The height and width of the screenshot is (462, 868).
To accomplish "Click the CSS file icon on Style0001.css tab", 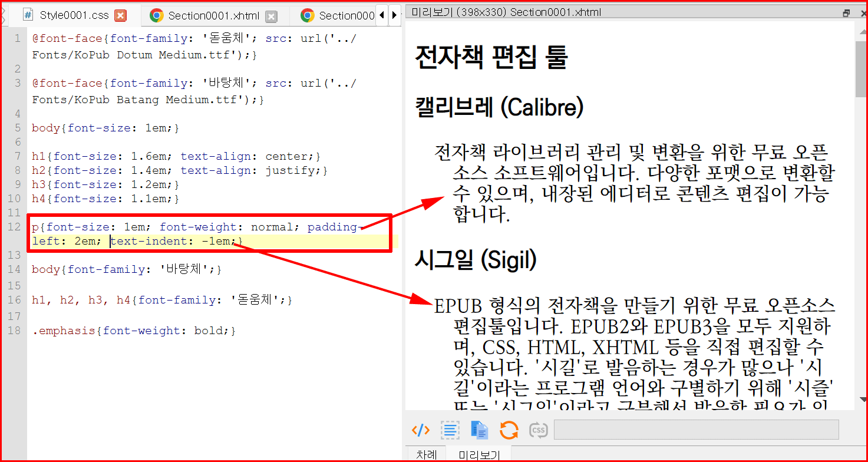I will click(28, 15).
